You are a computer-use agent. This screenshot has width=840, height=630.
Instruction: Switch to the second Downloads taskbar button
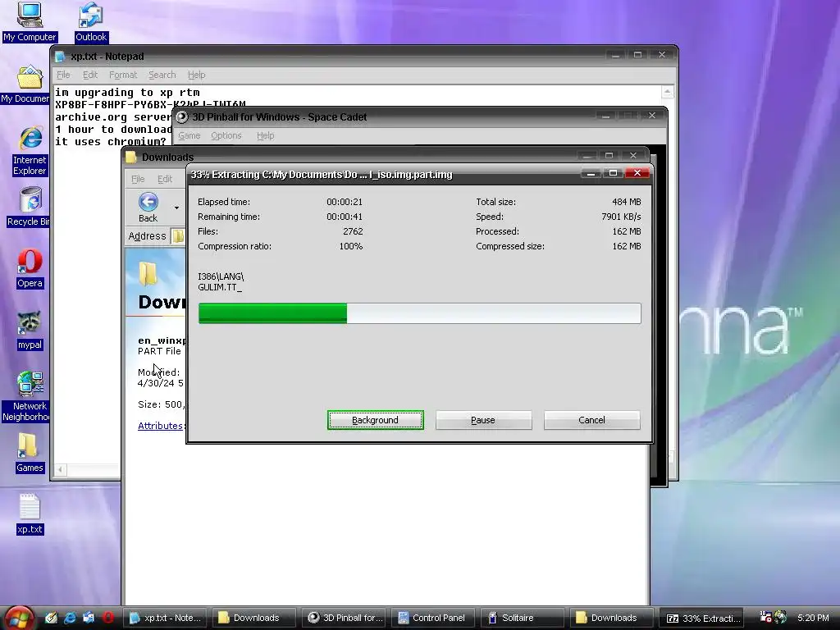coord(612,618)
